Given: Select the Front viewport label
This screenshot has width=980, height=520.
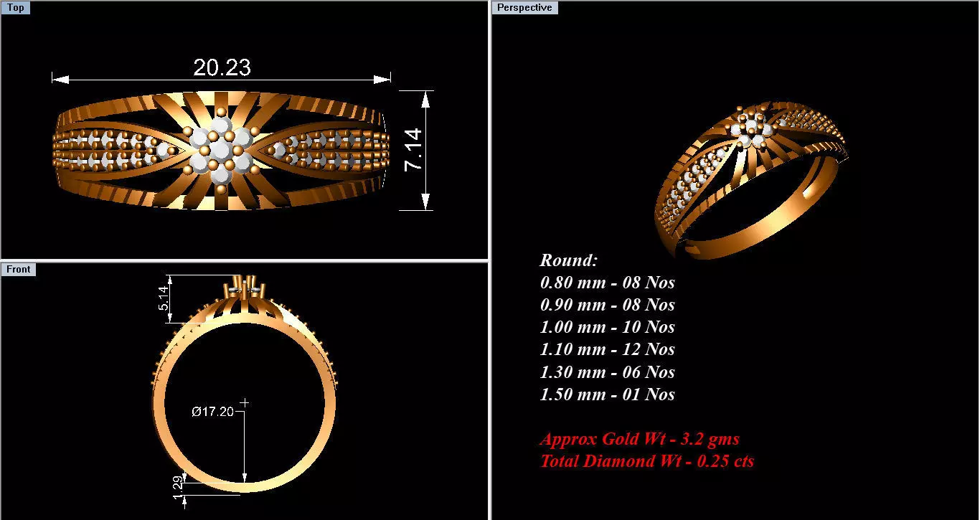Looking at the screenshot, I should click(19, 269).
